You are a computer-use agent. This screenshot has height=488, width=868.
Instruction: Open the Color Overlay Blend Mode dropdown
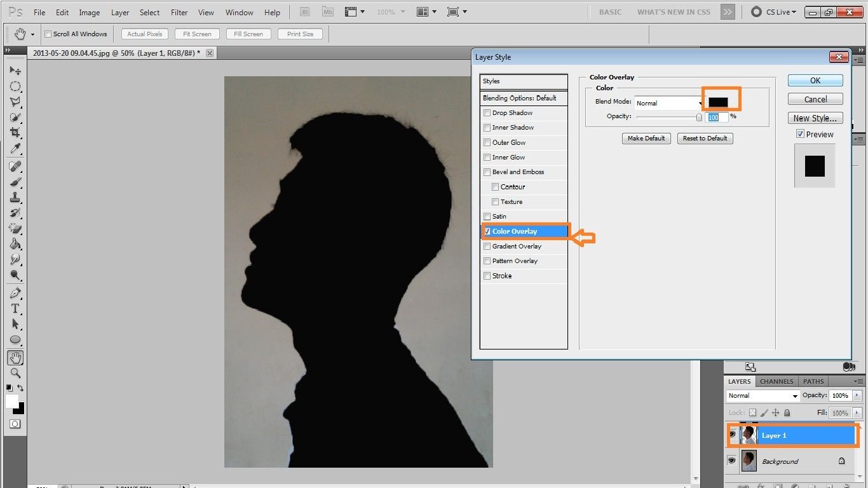(667, 103)
